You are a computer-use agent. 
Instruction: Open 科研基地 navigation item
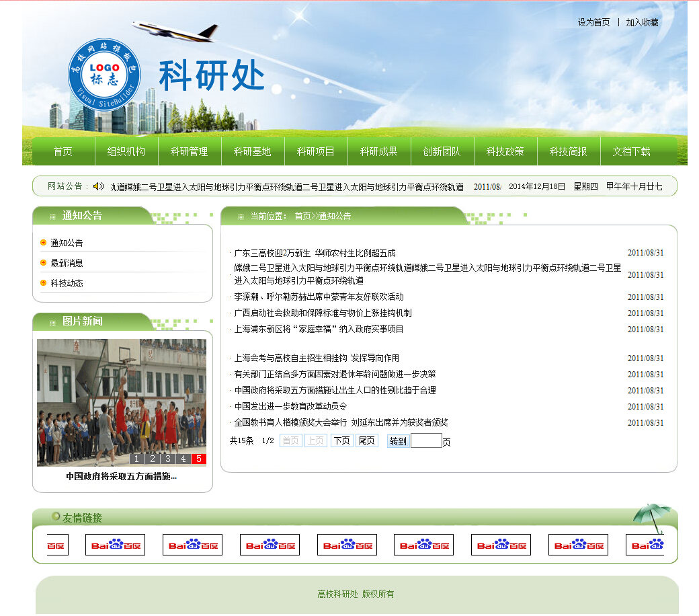coord(253,152)
